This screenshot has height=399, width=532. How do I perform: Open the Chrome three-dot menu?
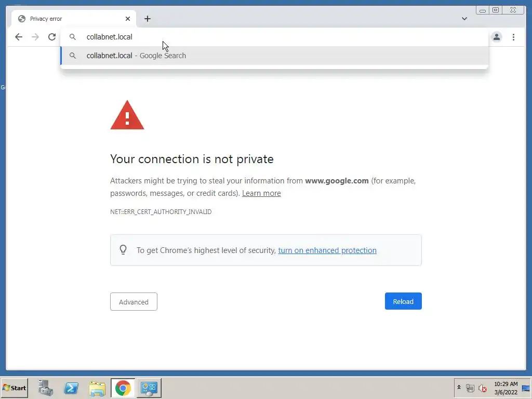(513, 37)
